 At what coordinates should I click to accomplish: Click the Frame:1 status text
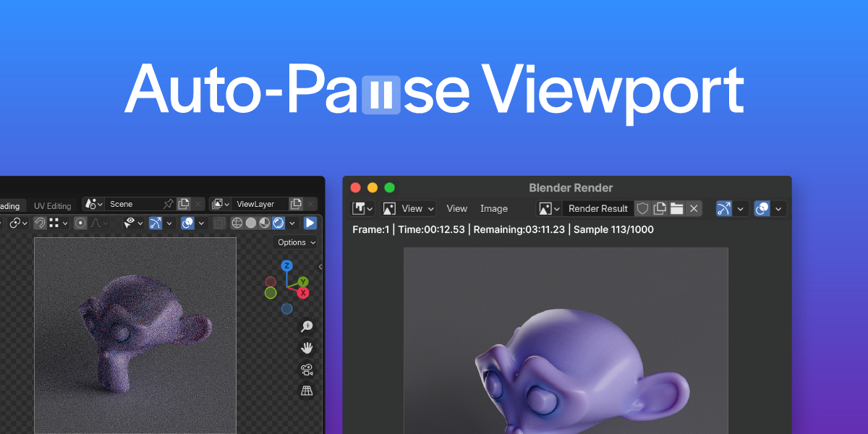371,229
